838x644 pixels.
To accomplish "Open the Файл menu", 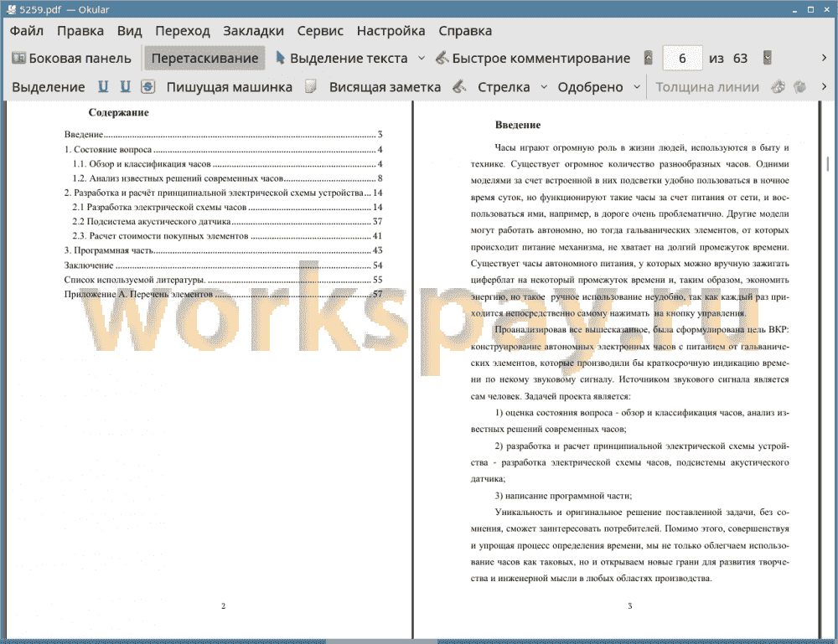I will point(27,31).
